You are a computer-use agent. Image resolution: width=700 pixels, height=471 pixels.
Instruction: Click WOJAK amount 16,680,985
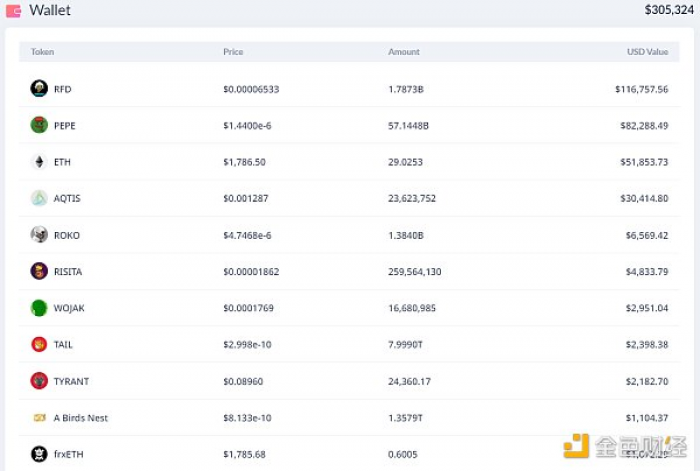pos(412,308)
